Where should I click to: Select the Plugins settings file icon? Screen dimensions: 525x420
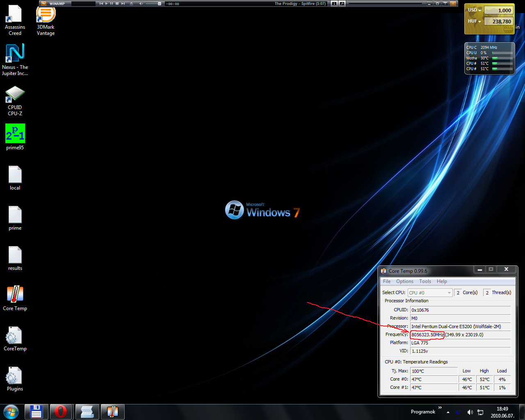click(15, 379)
